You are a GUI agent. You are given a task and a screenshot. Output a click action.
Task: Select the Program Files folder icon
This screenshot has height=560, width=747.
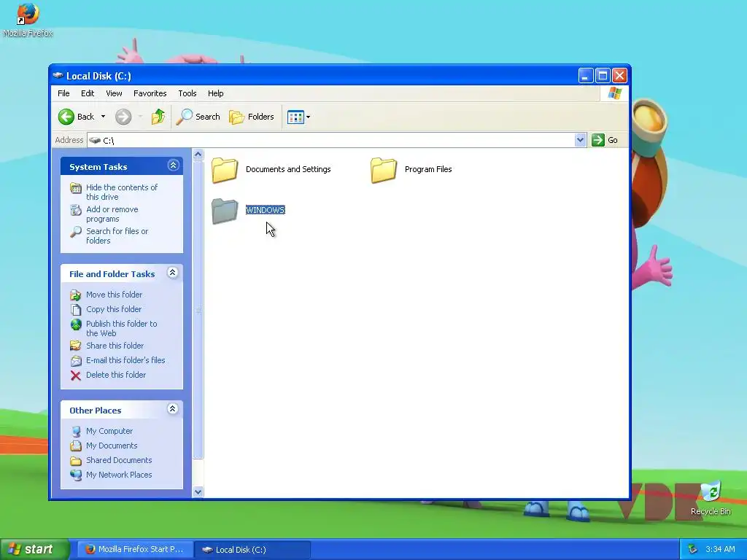click(384, 169)
